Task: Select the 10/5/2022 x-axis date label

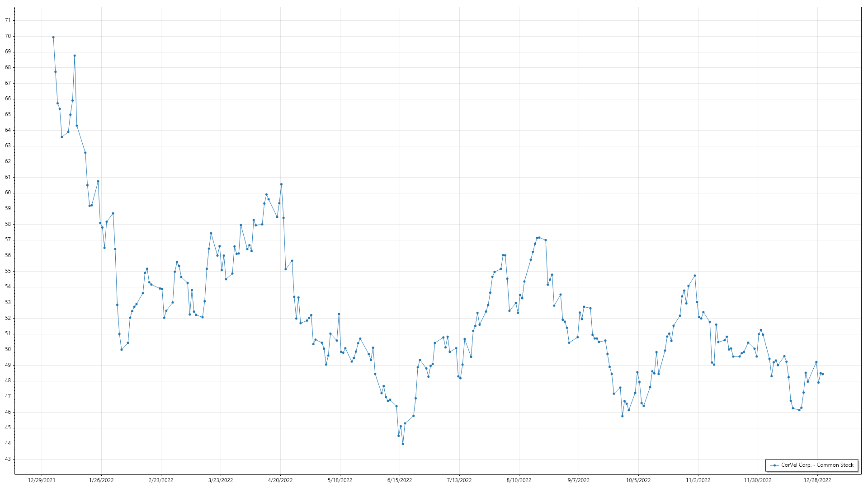Action: pyautogui.click(x=638, y=480)
